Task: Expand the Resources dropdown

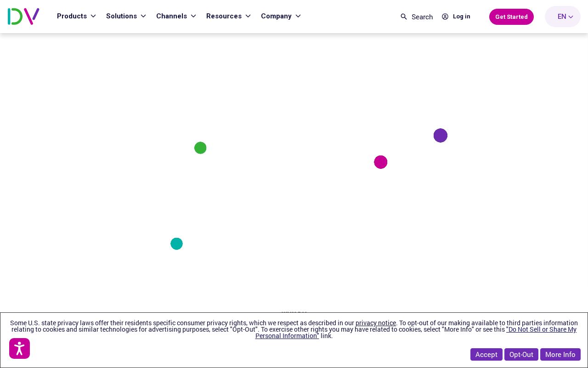Action: 228,16
